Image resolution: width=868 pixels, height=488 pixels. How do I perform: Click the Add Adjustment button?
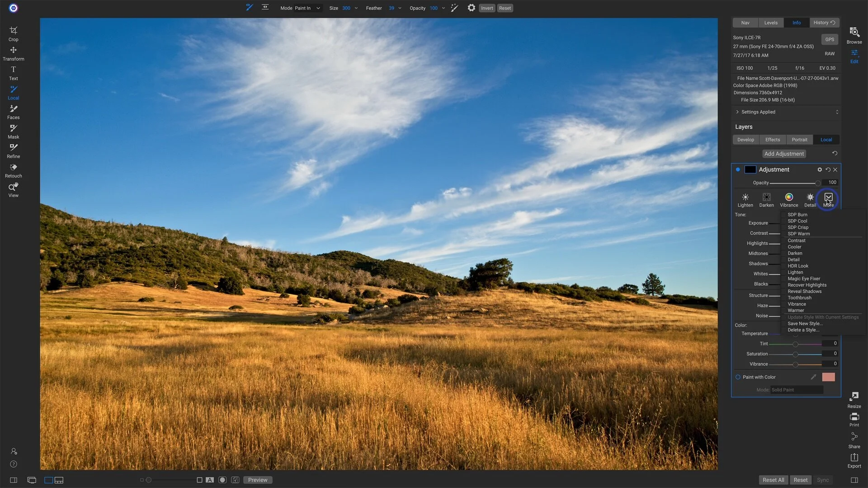tap(784, 154)
